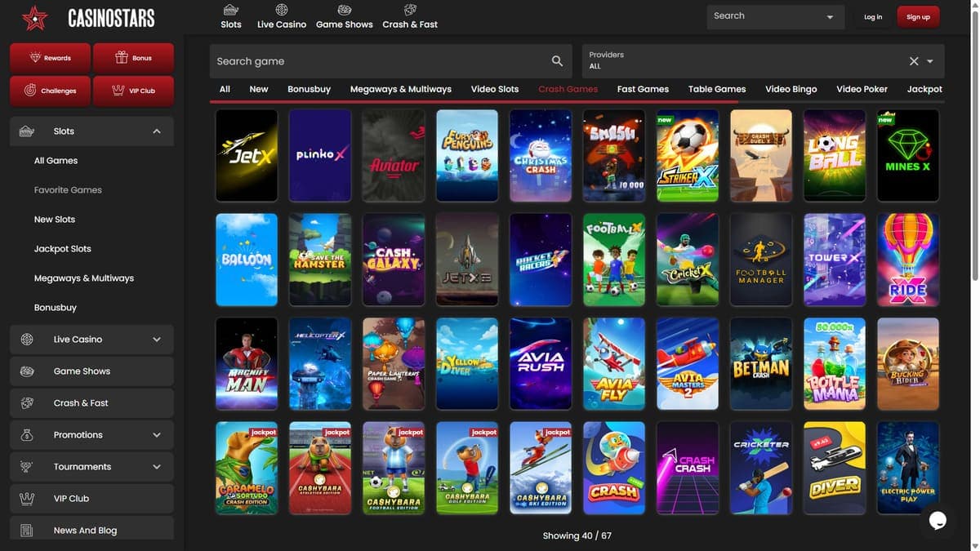Open the Plinko X game thumbnail
This screenshot has width=980, height=551.
pos(320,155)
